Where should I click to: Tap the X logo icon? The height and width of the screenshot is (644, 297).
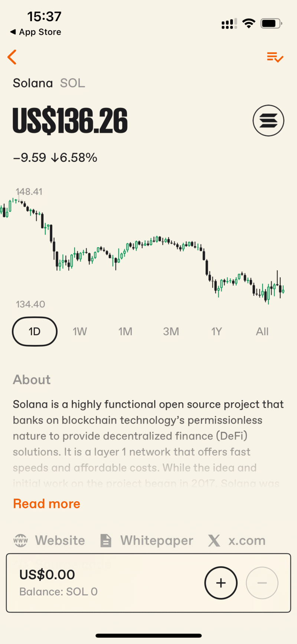pos(214,541)
